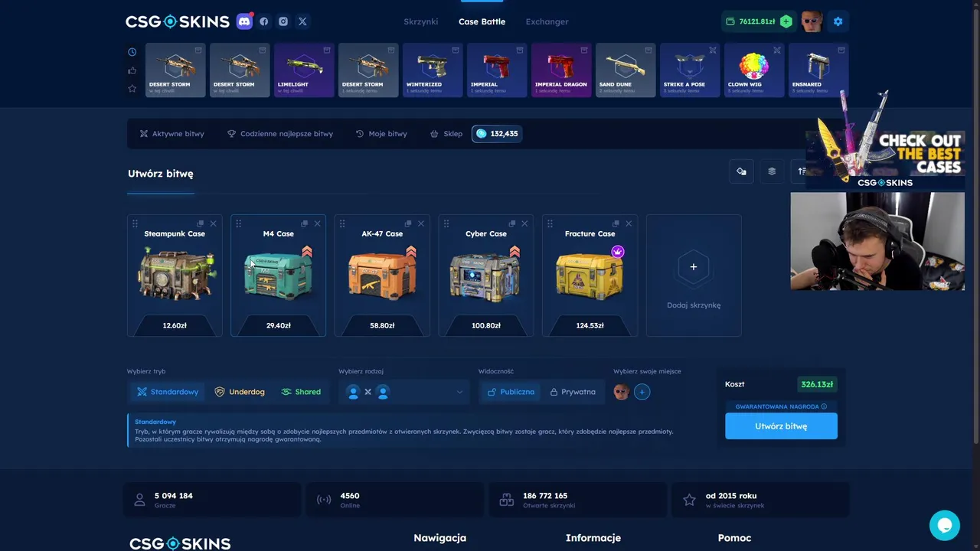Remove Cyber Case with its X
The width and height of the screenshot is (980, 551).
click(x=524, y=223)
